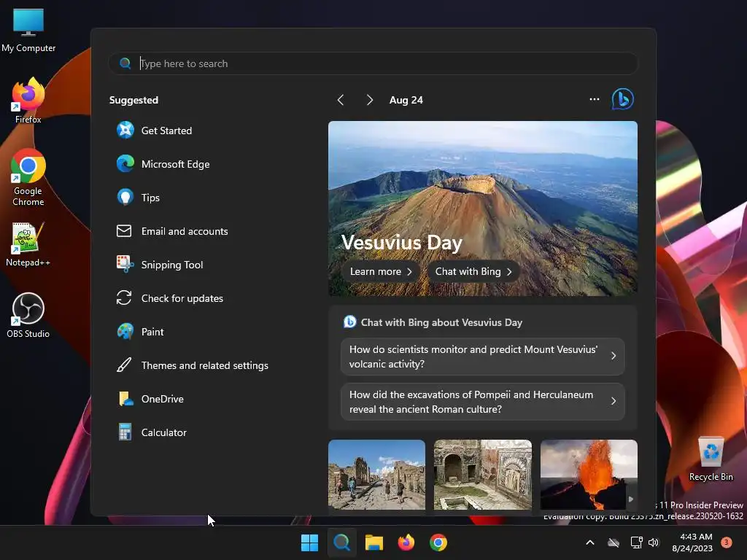Select the Recycle Bin desktop icon
The height and width of the screenshot is (560, 747).
711,459
